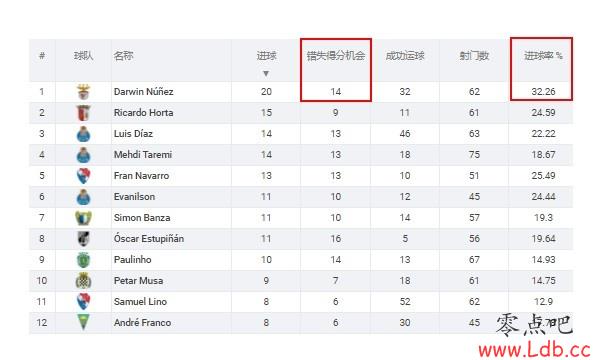
Task: Click the 名称 column header
Action: 123,56
